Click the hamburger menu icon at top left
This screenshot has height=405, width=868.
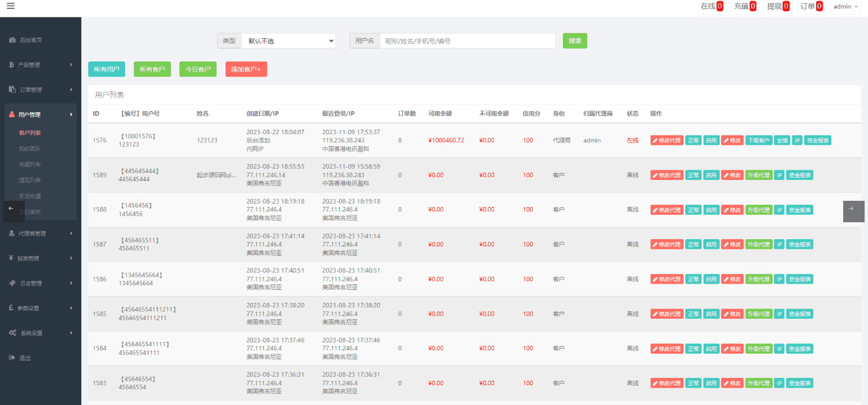pyautogui.click(x=11, y=6)
